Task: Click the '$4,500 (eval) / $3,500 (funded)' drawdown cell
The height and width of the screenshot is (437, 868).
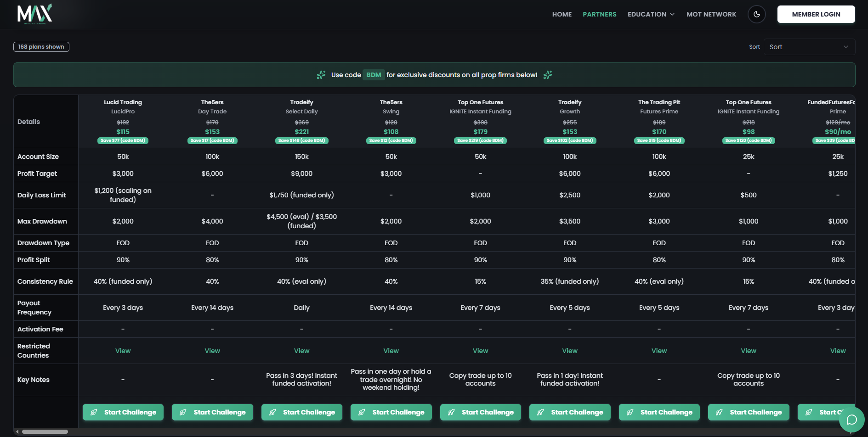Action: point(302,221)
